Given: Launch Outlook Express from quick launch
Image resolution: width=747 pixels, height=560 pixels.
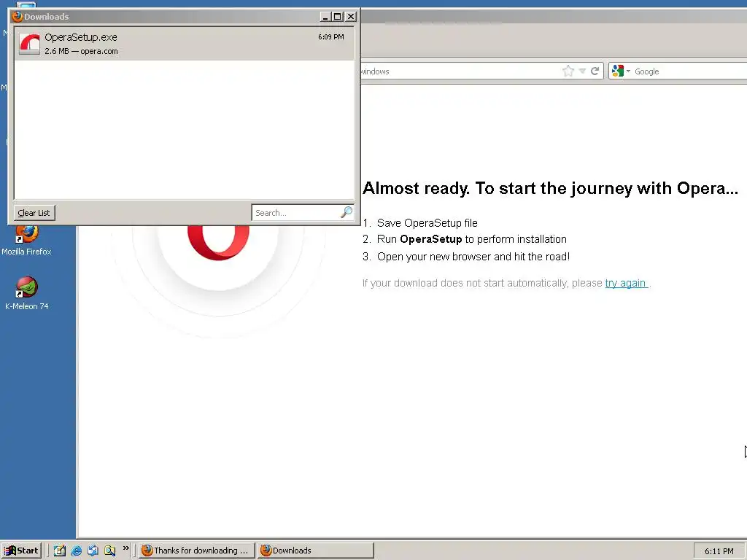Looking at the screenshot, I should click(93, 551).
